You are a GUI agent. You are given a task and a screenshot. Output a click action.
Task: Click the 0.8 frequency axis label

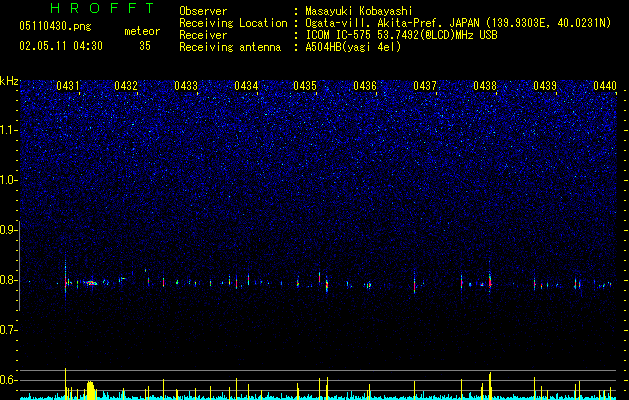(x=8, y=280)
